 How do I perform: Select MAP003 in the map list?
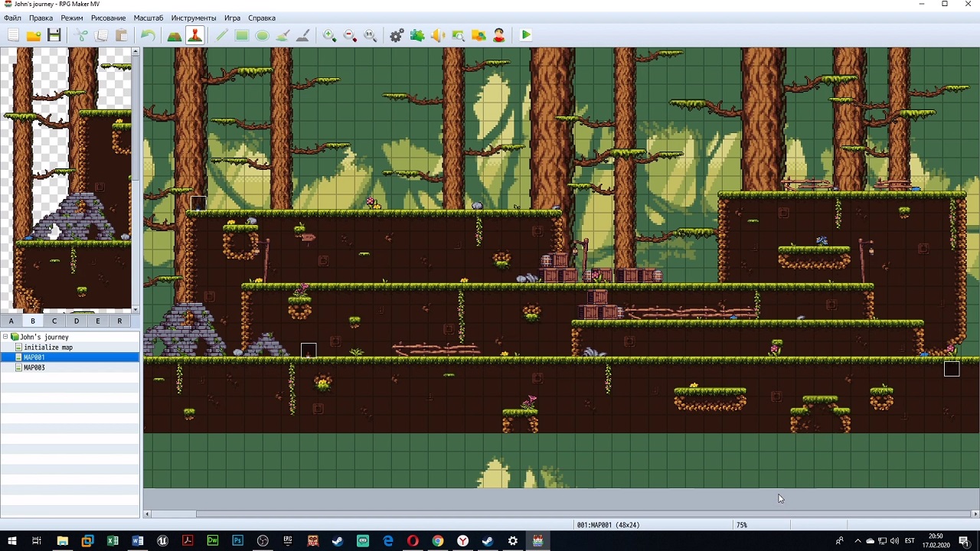point(34,367)
